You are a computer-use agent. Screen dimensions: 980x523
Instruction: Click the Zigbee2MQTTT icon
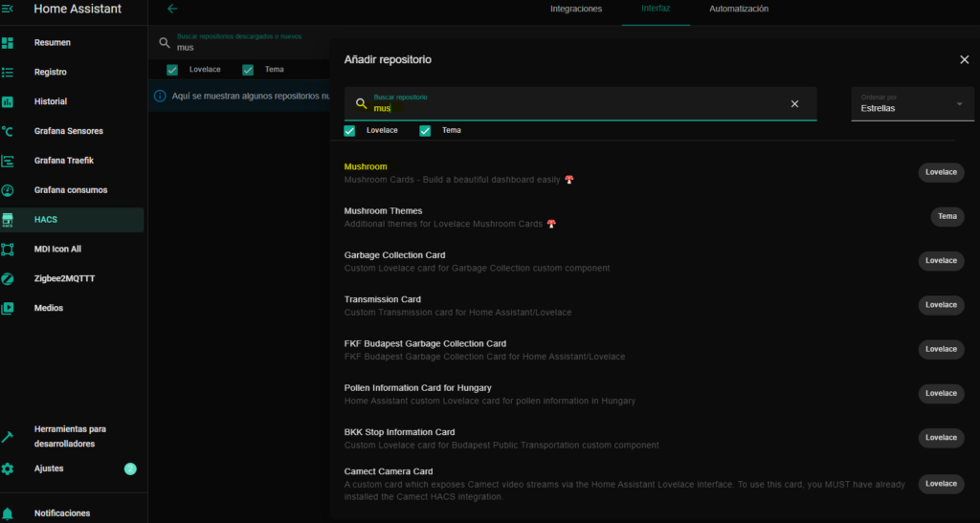[8, 278]
